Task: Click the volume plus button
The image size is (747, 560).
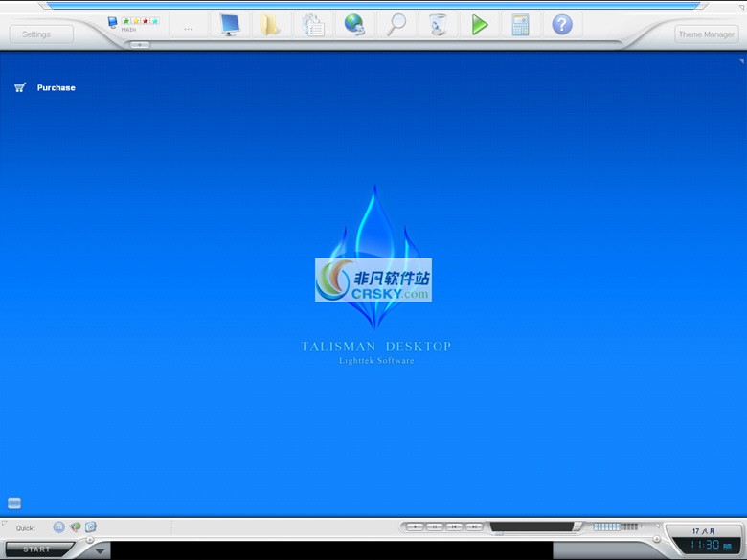Action: [642, 526]
